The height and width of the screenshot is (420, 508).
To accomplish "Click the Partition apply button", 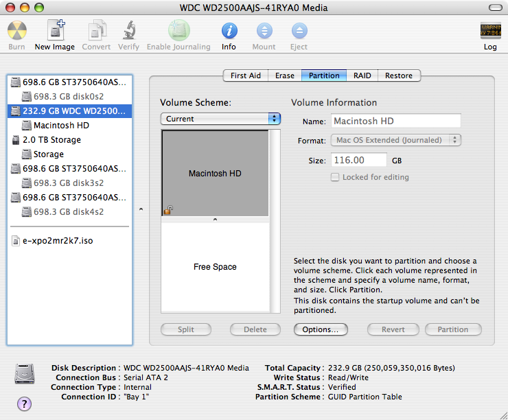I will pos(453,329).
